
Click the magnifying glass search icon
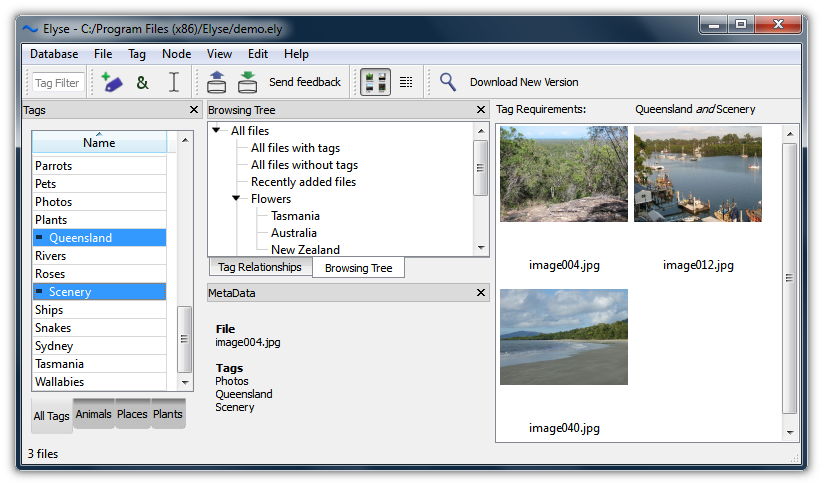pyautogui.click(x=448, y=83)
